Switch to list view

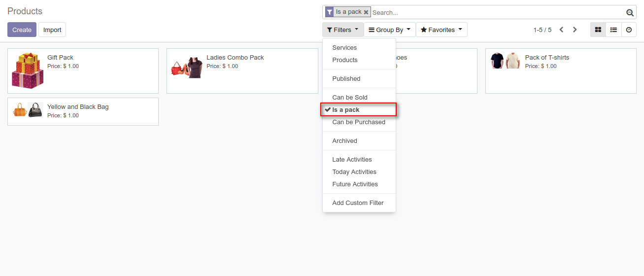[613, 30]
